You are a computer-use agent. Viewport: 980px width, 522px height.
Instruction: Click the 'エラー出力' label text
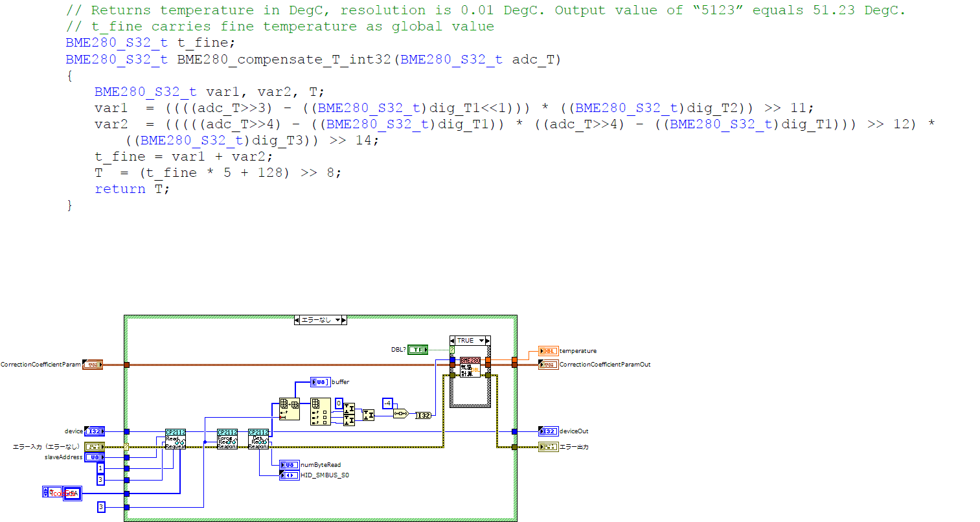(x=574, y=447)
